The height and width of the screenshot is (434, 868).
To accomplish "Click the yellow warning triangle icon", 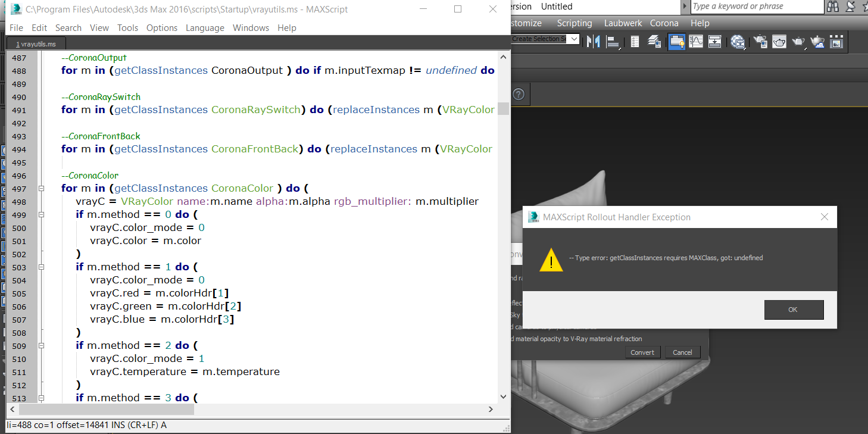I will tap(551, 260).
